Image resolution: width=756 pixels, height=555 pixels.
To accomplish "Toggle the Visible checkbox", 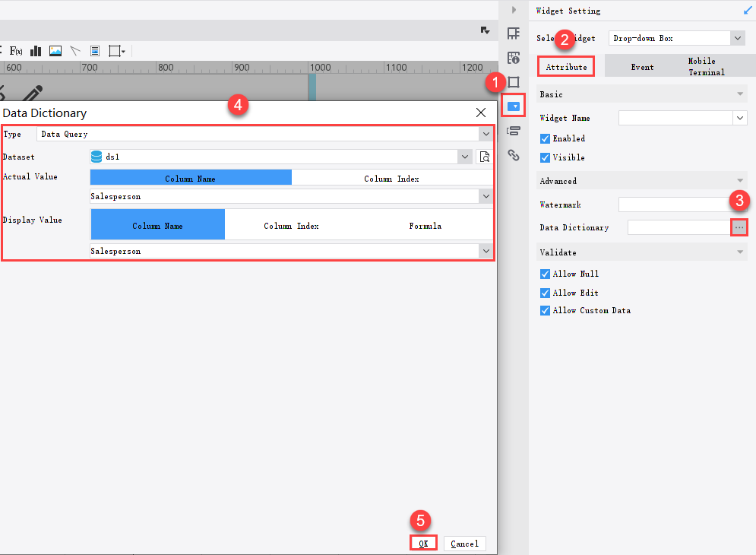I will click(x=545, y=158).
